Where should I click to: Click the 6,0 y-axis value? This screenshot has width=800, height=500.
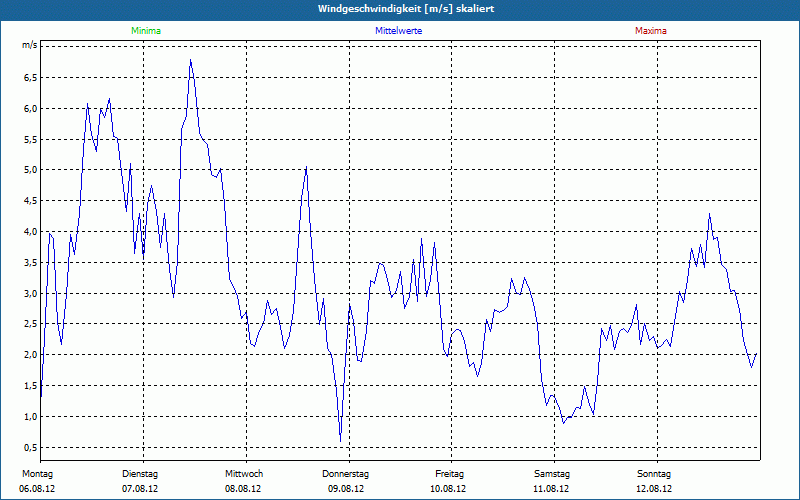pos(30,109)
